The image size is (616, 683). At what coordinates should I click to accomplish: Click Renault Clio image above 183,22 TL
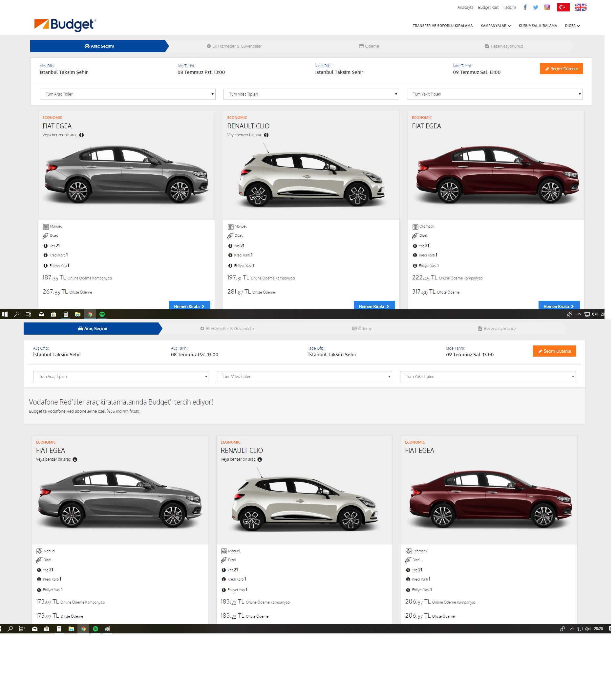304,499
